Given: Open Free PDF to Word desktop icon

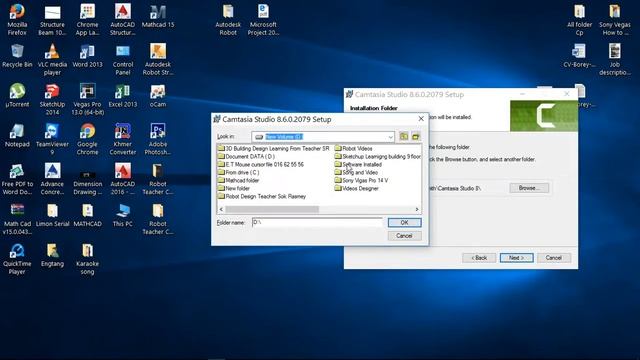Looking at the screenshot, I should pyautogui.click(x=17, y=179).
